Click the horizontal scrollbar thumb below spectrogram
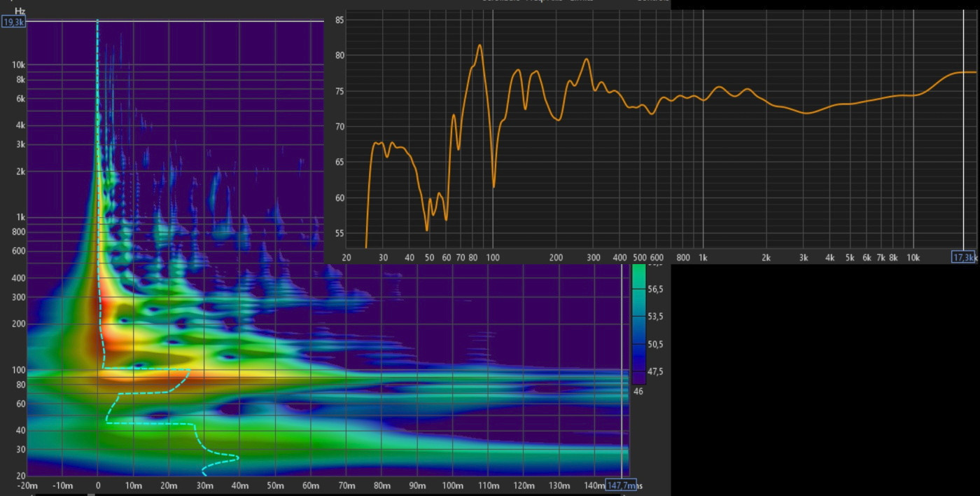The width and height of the screenshot is (980, 496). point(91,494)
